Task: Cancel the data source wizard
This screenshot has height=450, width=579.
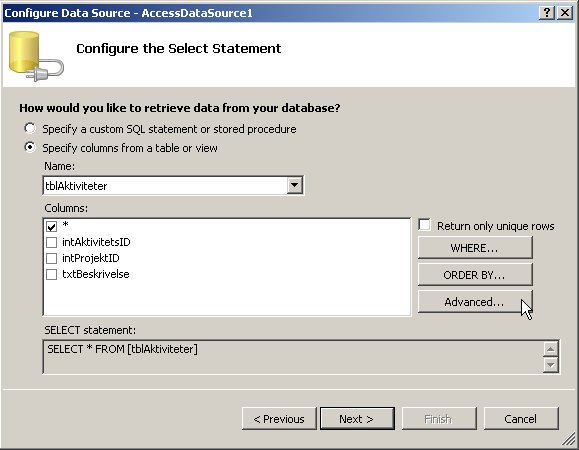Action: (521, 419)
